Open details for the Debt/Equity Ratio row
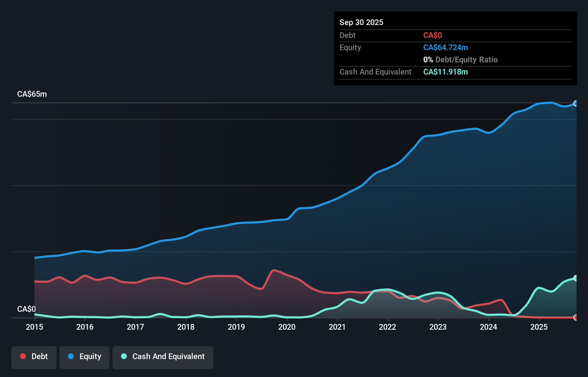 [x=461, y=59]
